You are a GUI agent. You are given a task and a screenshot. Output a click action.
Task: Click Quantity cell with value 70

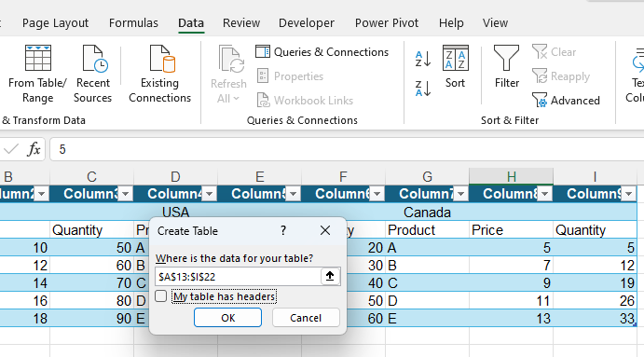click(91, 283)
